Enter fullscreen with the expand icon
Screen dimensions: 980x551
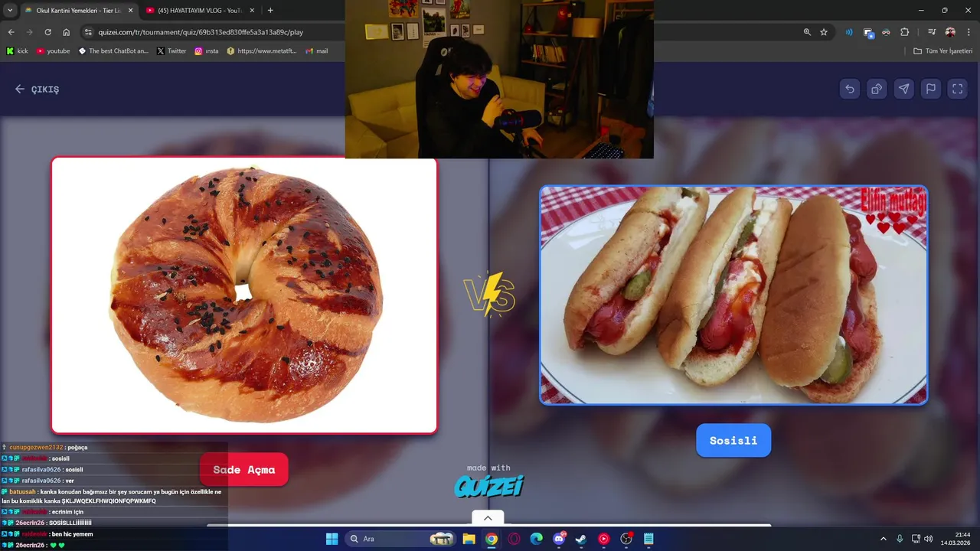coord(957,89)
